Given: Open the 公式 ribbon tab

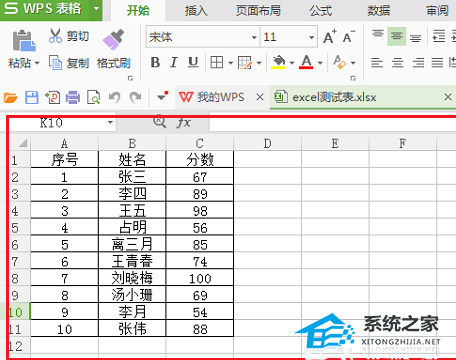Looking at the screenshot, I should (x=320, y=10).
